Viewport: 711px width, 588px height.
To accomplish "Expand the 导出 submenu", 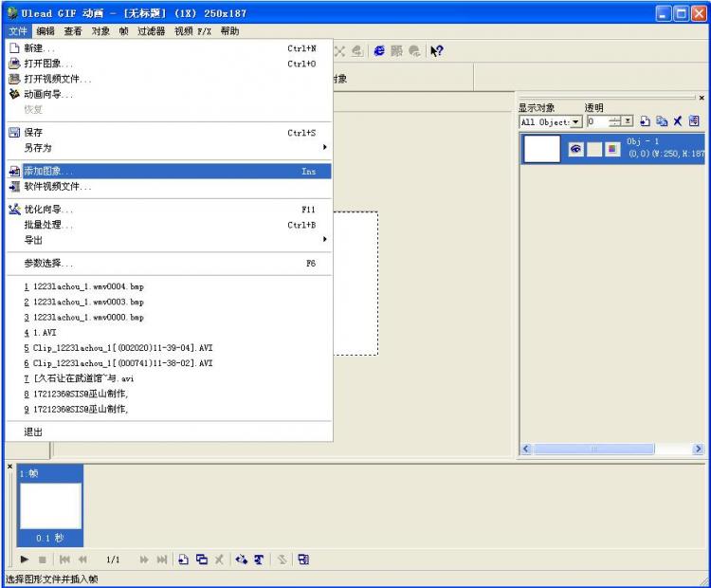I will click(x=169, y=240).
